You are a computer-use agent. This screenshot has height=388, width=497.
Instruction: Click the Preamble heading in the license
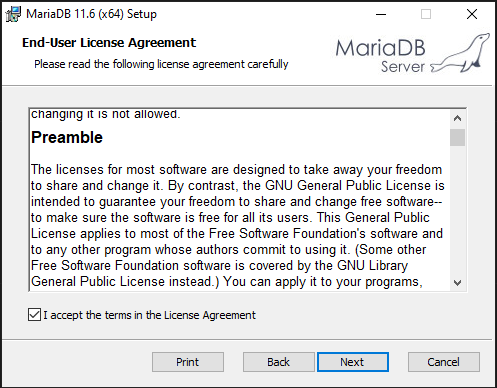point(67,138)
